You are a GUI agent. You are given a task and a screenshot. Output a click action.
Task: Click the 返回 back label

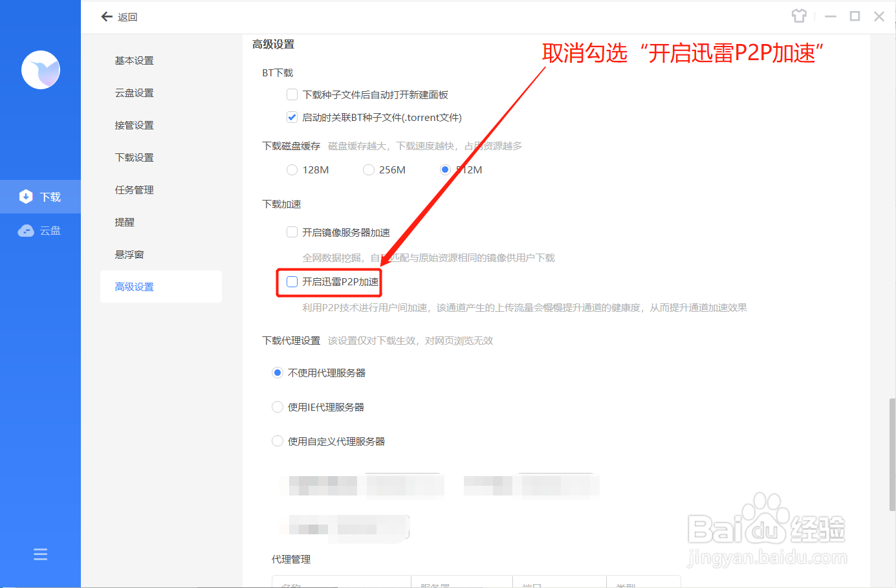pyautogui.click(x=127, y=17)
